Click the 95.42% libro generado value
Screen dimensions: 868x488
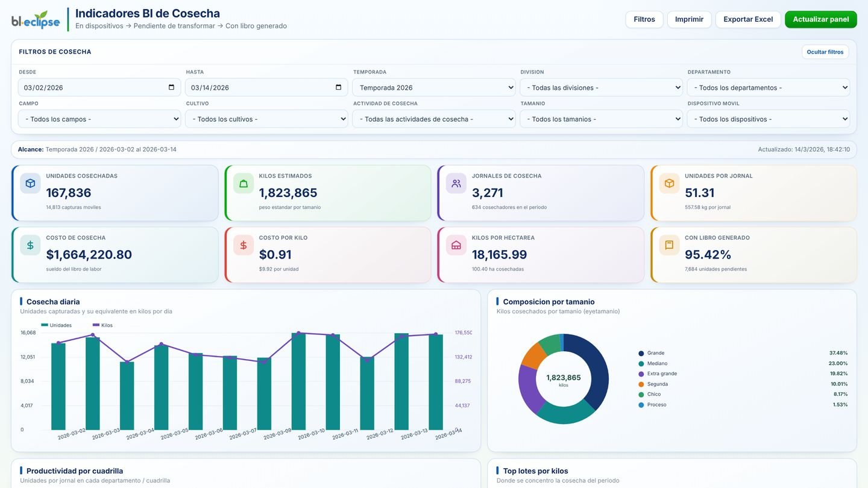coord(708,255)
